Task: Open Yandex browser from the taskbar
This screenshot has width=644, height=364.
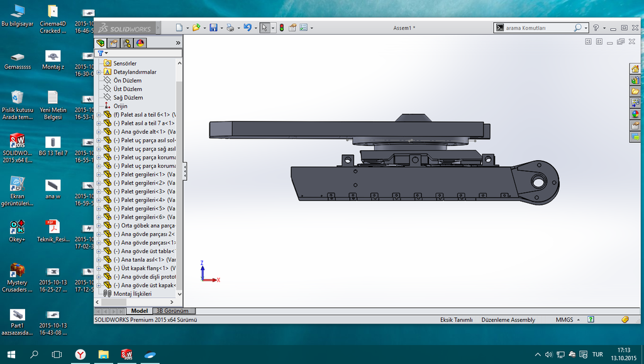Action: tap(80, 355)
